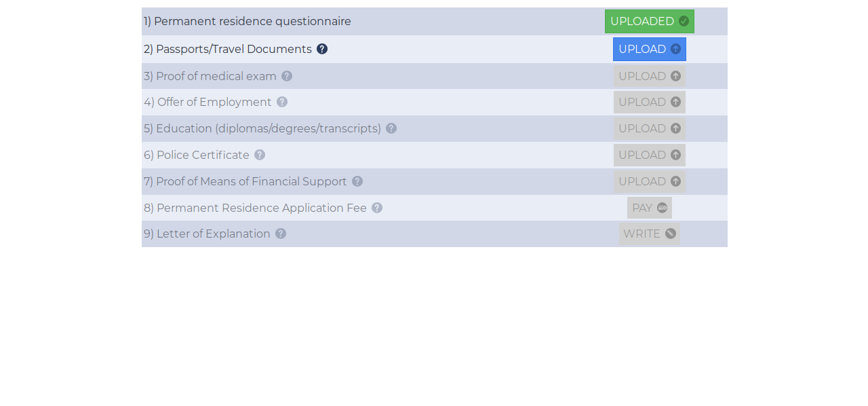Screen dimensions: 868x406
Task: Click the green UPLOADED button for questionnaire
Action: coord(650,21)
